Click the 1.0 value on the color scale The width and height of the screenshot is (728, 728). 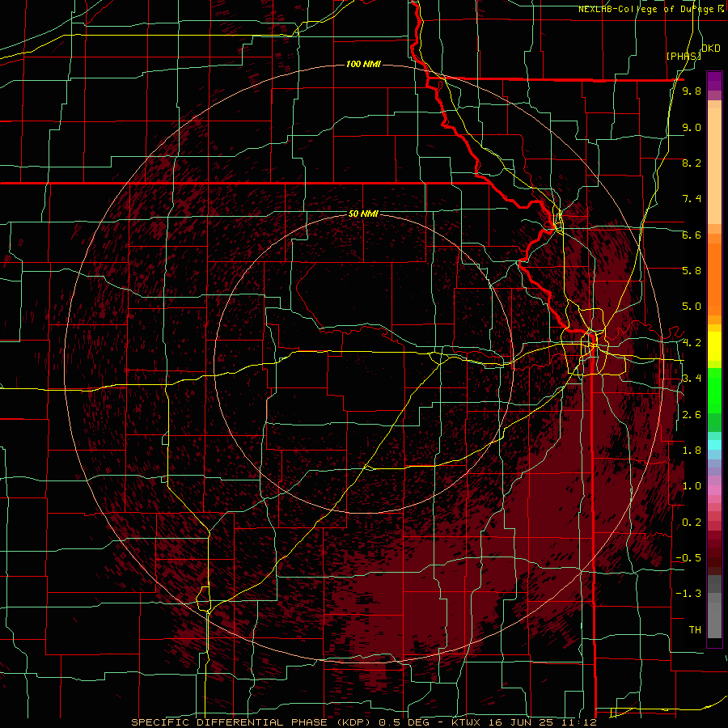[692, 486]
